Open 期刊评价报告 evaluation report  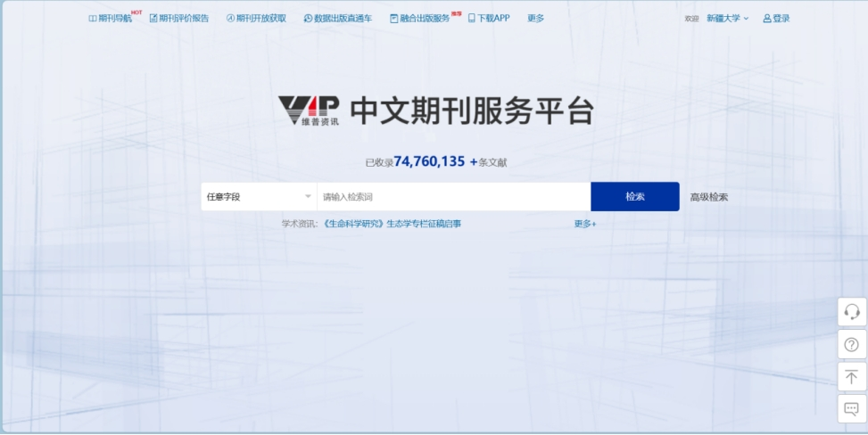pyautogui.click(x=184, y=18)
